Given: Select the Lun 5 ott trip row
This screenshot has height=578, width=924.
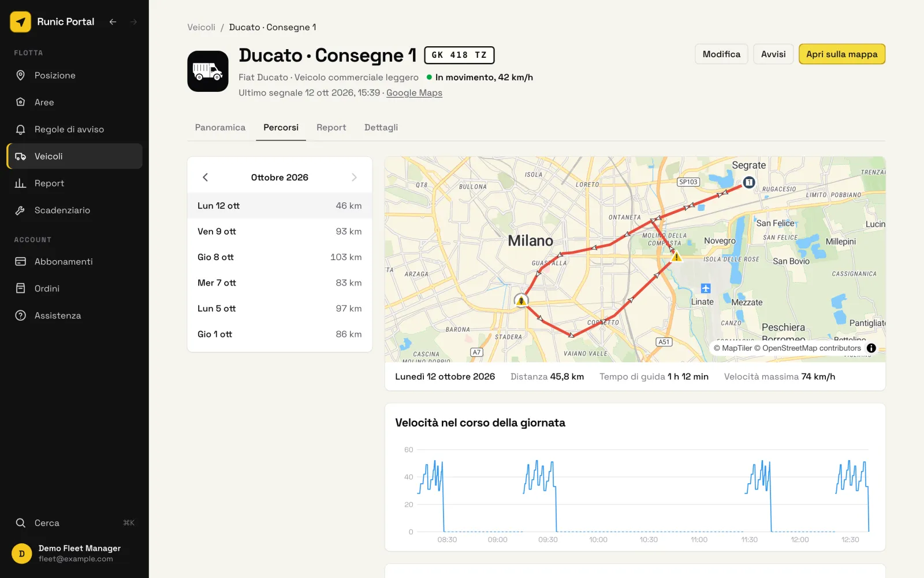Looking at the screenshot, I should click(x=280, y=309).
